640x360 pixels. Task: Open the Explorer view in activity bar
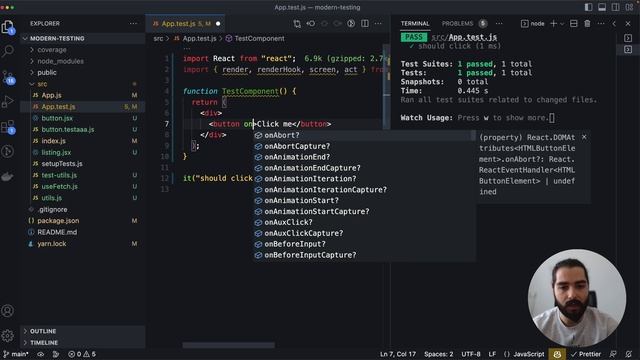click(x=8, y=27)
